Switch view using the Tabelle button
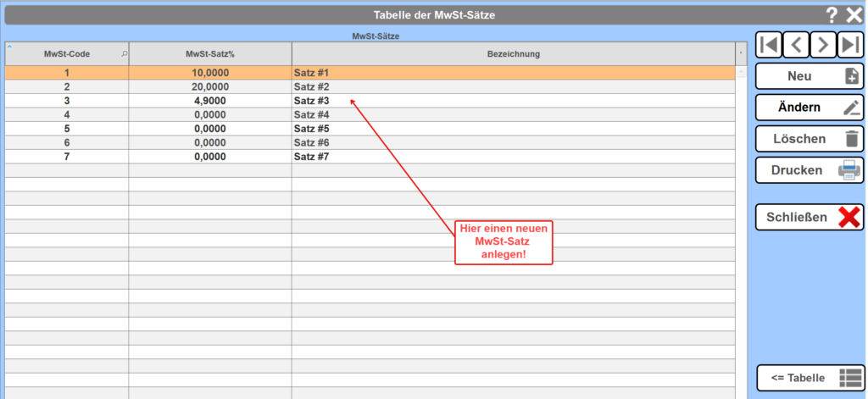 (809, 378)
